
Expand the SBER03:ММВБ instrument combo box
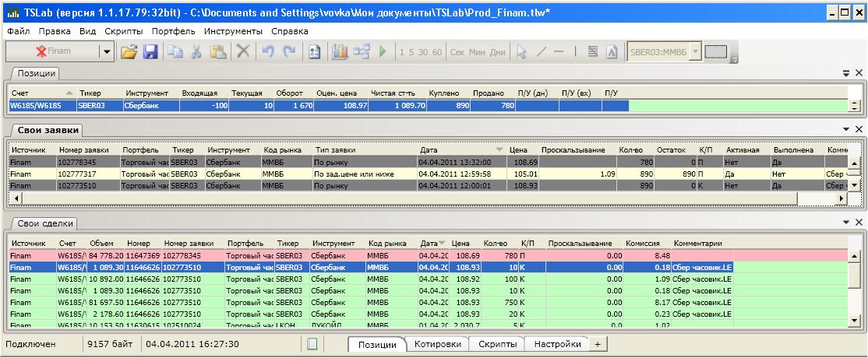click(x=695, y=51)
